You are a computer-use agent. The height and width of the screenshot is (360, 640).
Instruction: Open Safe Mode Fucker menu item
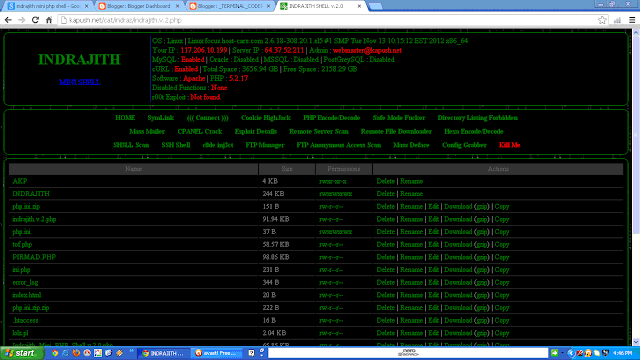pyautogui.click(x=399, y=118)
